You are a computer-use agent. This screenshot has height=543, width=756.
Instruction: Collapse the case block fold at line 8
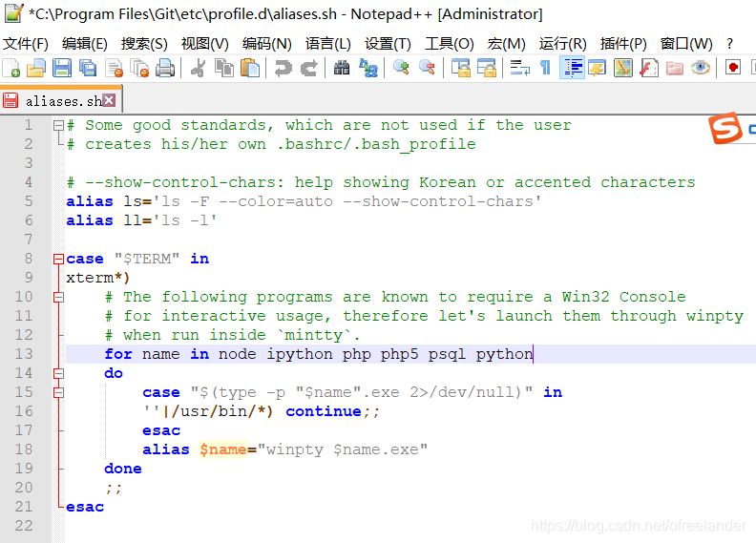[x=58, y=260]
